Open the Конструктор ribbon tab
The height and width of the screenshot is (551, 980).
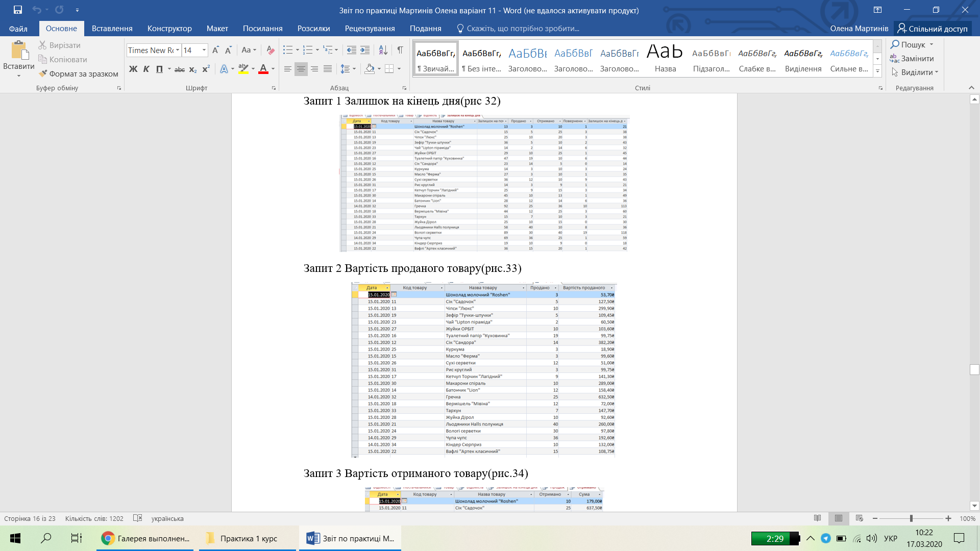pos(169,29)
